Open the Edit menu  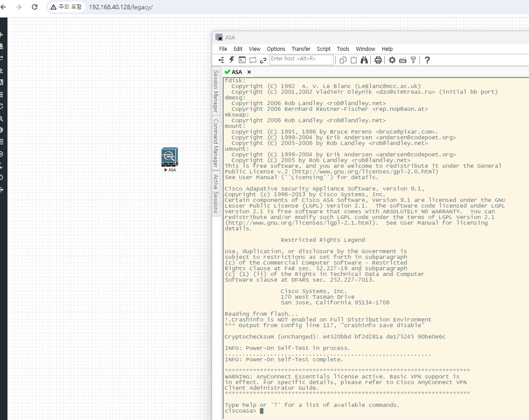[x=238, y=49]
